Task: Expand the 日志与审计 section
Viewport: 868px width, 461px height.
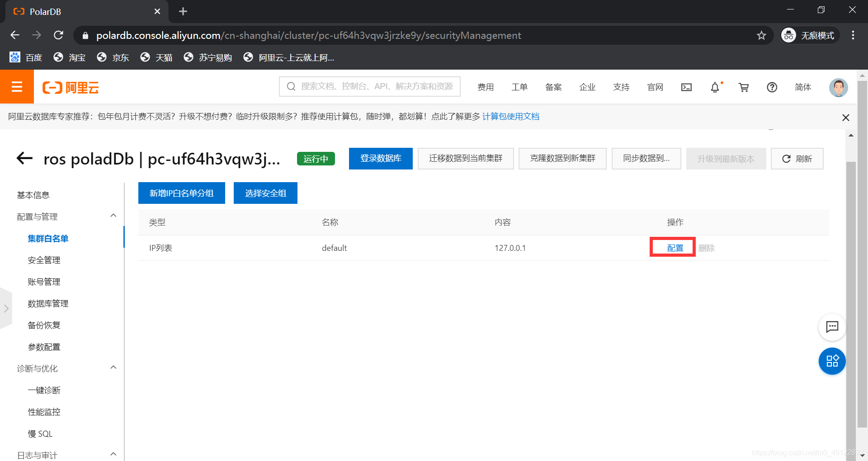Action: click(x=113, y=454)
